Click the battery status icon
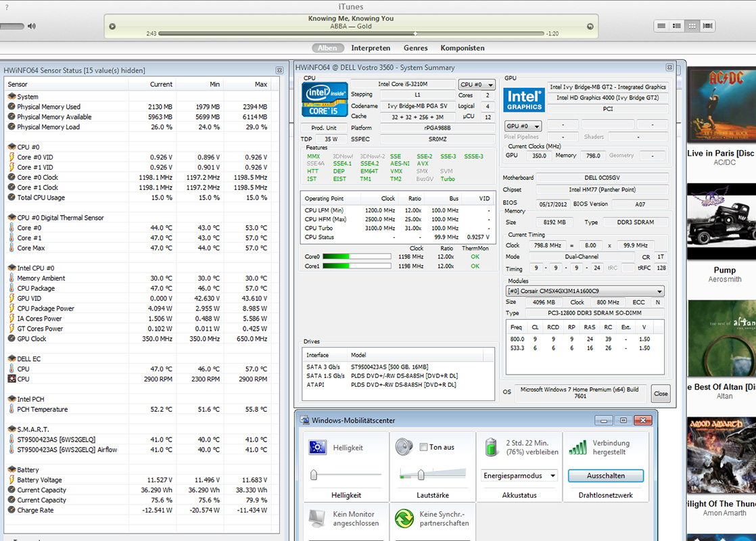 (491, 447)
